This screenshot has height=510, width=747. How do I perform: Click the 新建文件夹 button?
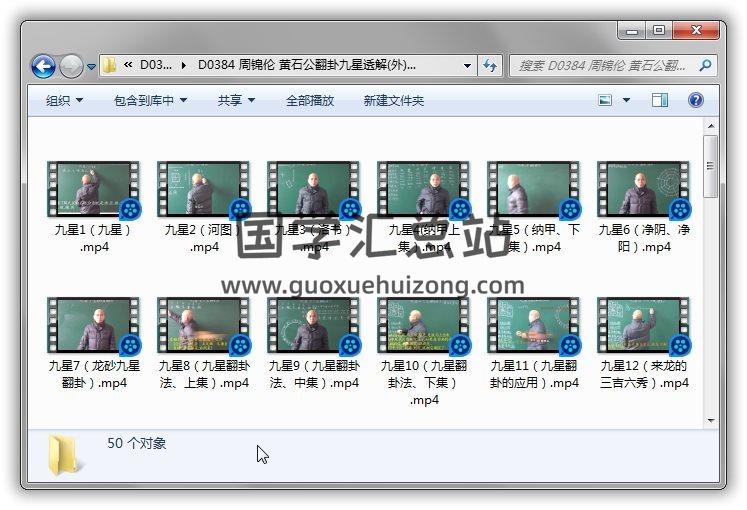click(x=394, y=101)
